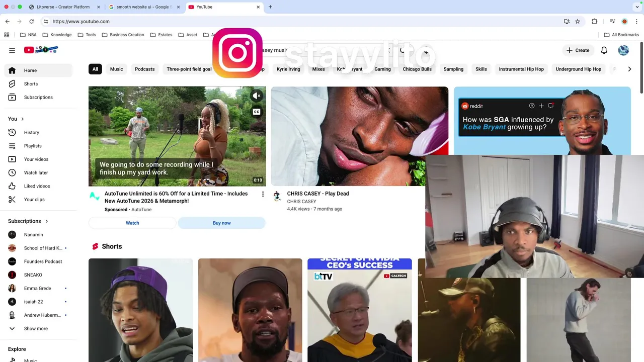Click the Watch button on AutoTune ad

click(132, 223)
